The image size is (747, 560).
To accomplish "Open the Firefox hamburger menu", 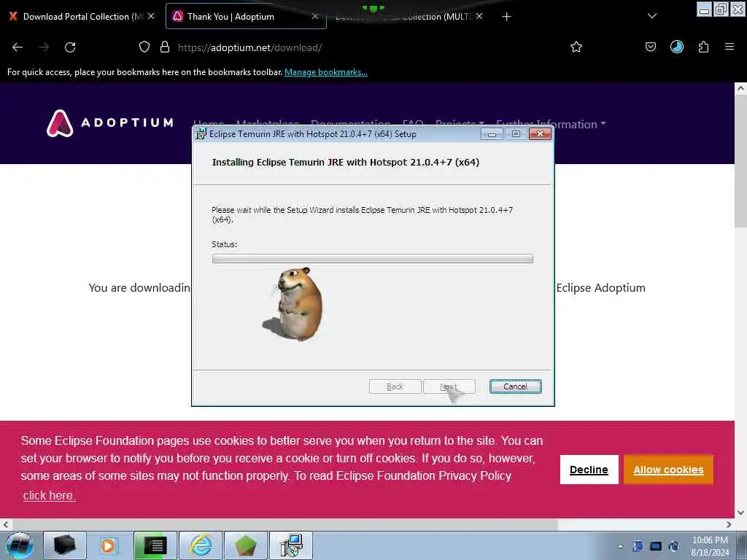I will 729,47.
